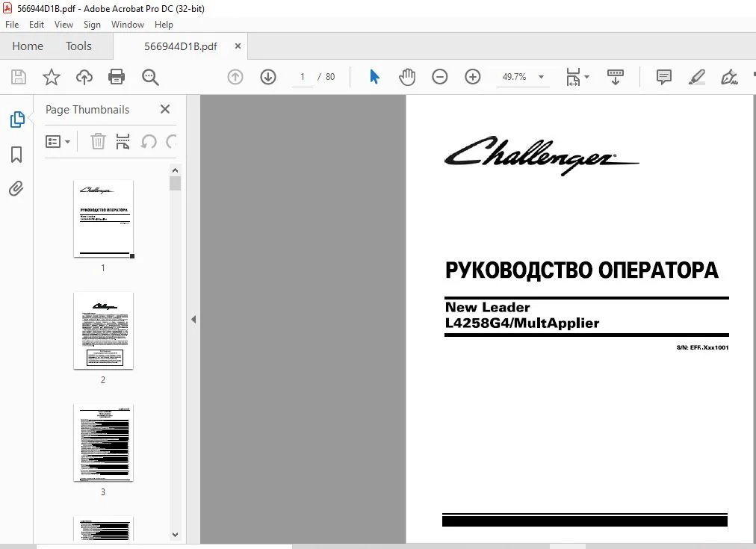Open the View menu
The width and height of the screenshot is (756, 549).
tap(63, 25)
